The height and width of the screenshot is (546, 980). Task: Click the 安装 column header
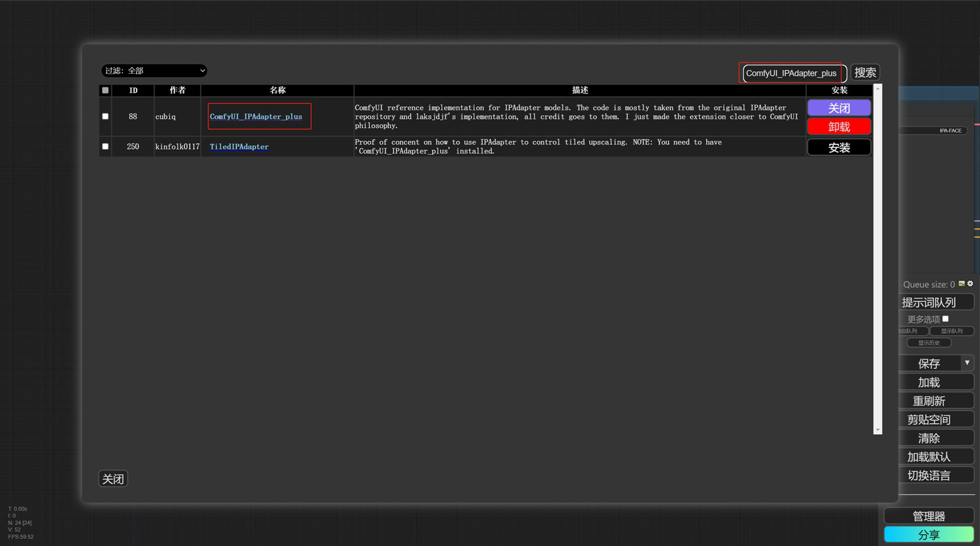[840, 90]
